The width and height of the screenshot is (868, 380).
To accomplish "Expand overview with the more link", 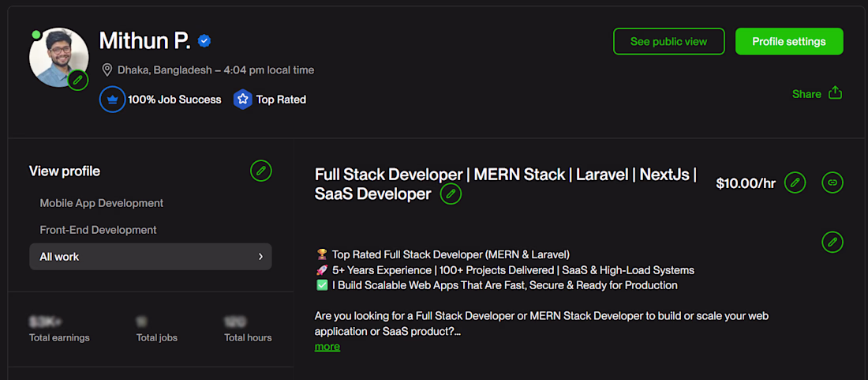I will point(327,346).
